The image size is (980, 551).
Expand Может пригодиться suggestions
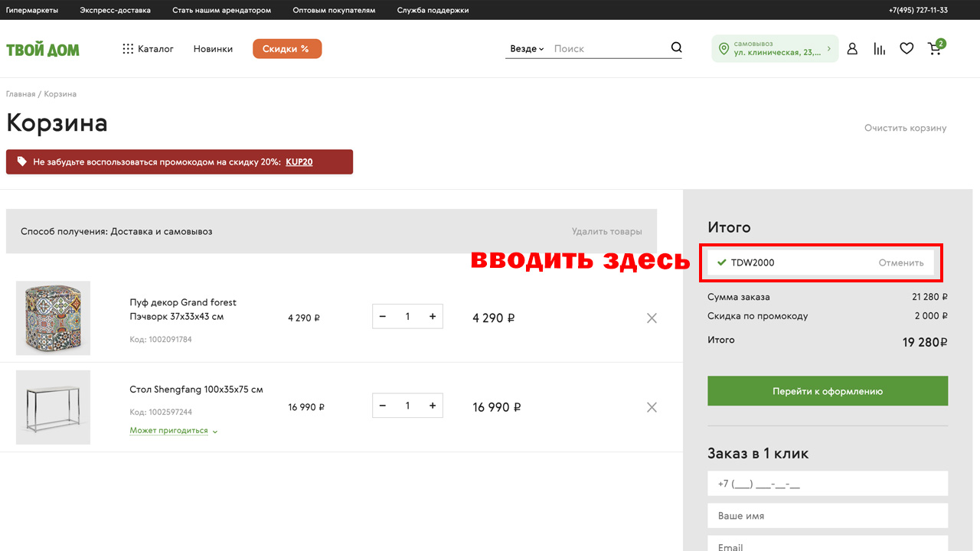click(x=174, y=431)
